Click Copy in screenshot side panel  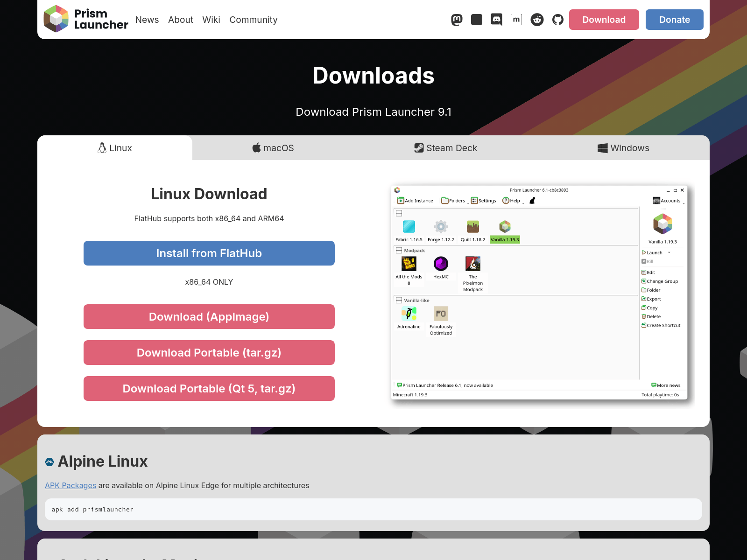(x=650, y=308)
